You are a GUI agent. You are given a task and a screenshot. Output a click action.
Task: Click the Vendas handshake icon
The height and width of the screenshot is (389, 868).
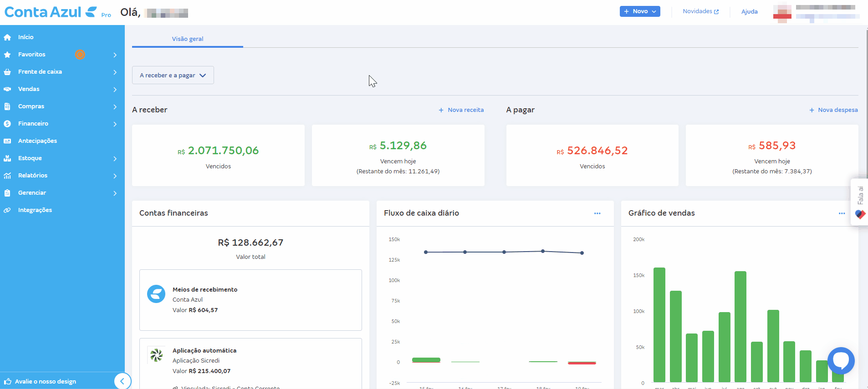pos(7,89)
